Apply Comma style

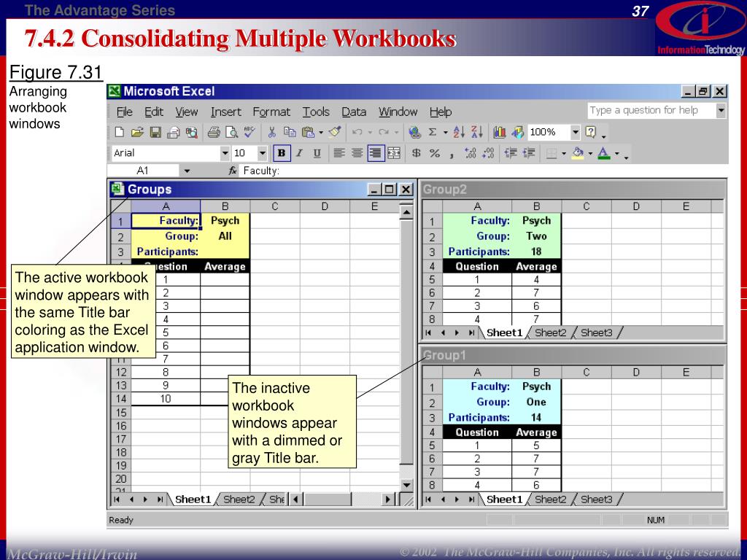click(x=451, y=154)
